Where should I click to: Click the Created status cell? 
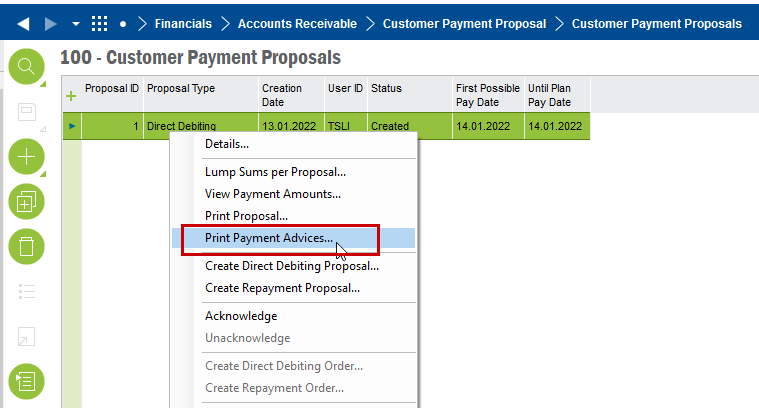[x=410, y=126]
